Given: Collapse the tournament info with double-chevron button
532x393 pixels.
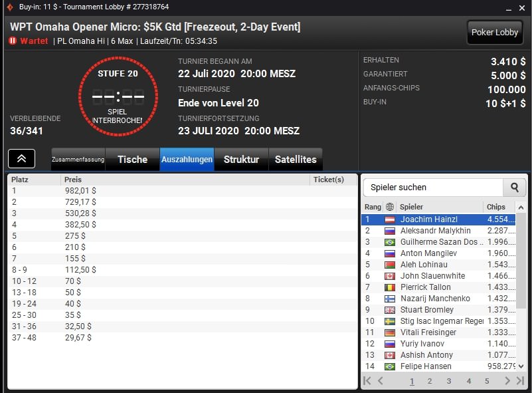Looking at the screenshot, I should coord(21,159).
